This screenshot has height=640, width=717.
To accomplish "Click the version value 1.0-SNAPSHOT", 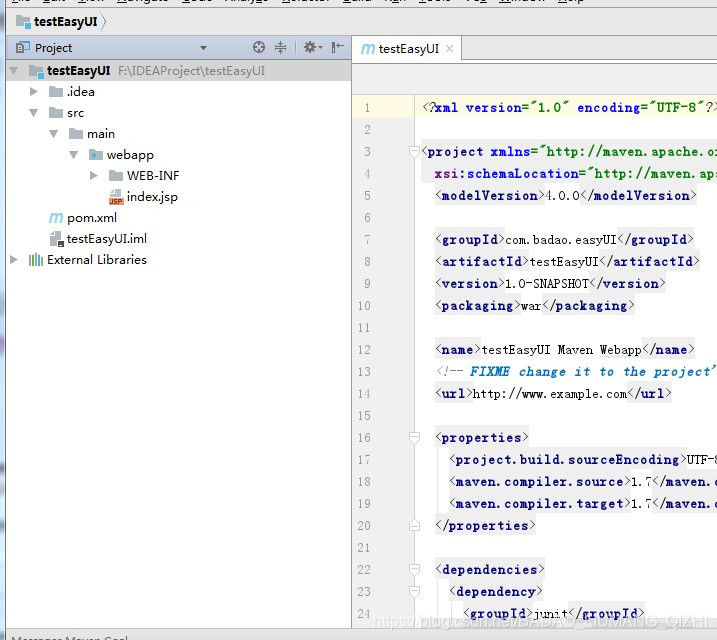I will point(546,284).
